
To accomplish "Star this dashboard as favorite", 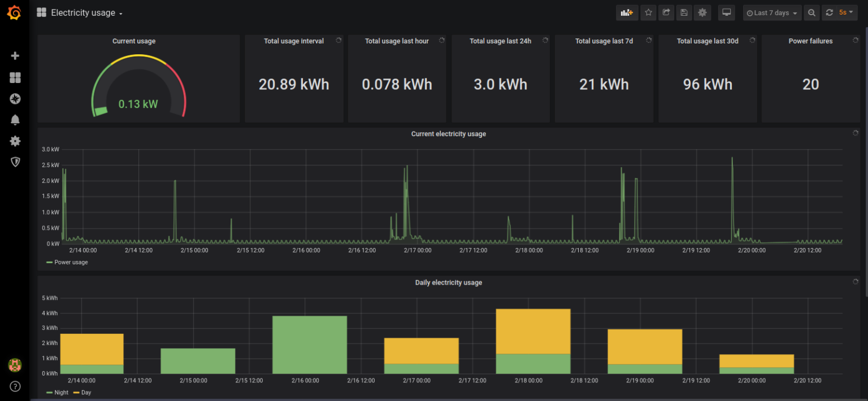I will coord(648,12).
